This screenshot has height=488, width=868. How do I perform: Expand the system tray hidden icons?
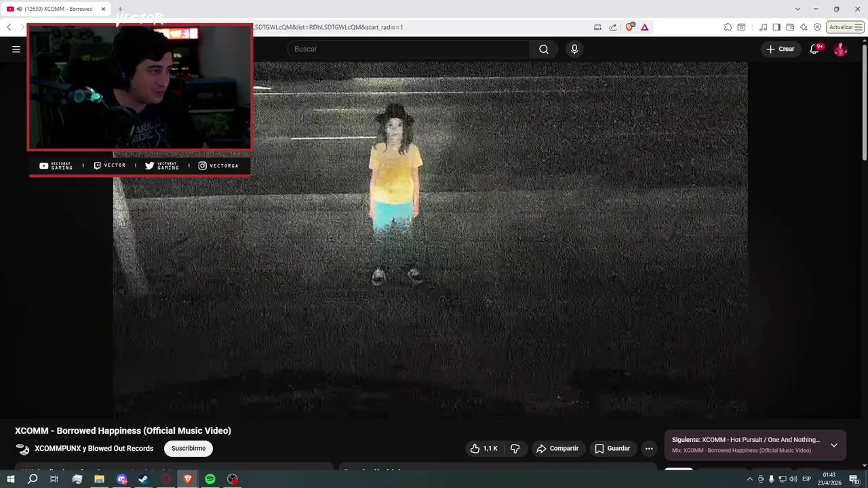[x=749, y=479]
